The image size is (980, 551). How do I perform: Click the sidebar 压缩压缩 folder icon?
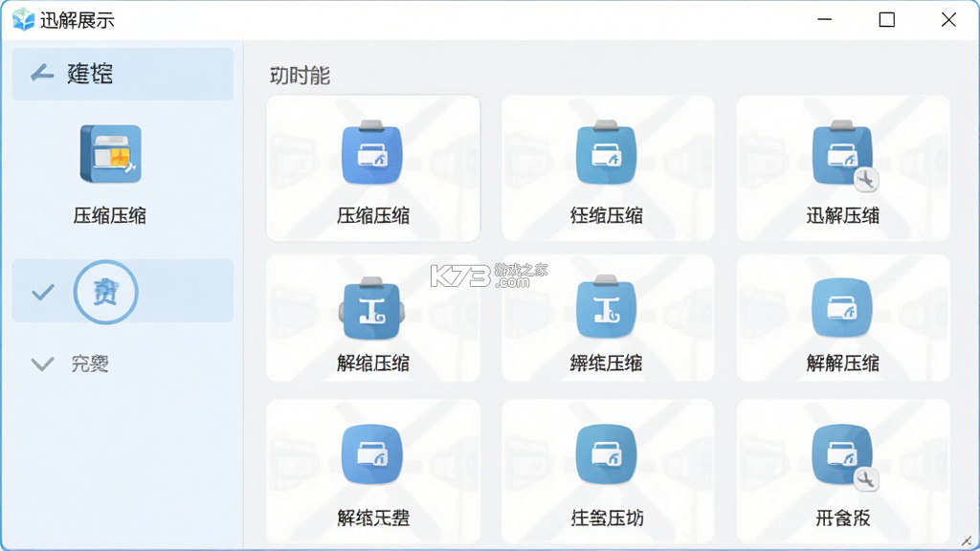click(x=111, y=154)
